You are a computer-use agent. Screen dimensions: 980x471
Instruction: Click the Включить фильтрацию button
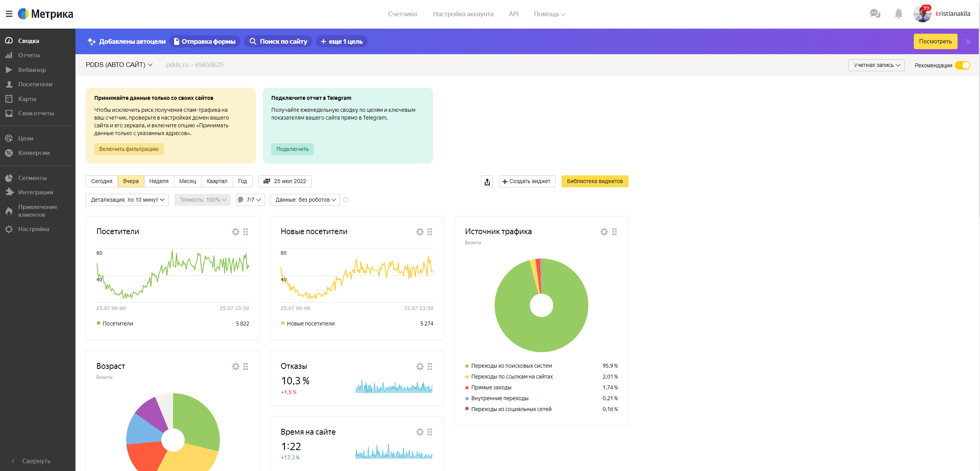[128, 149]
